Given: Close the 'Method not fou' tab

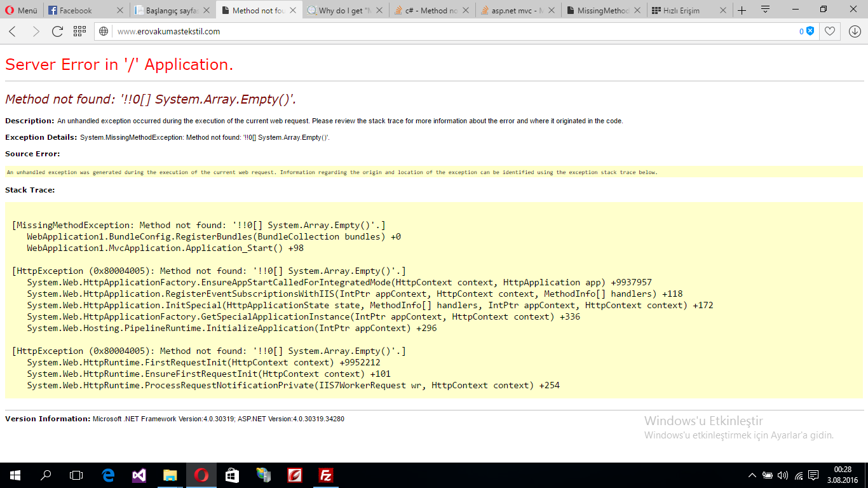Looking at the screenshot, I should coord(292,10).
